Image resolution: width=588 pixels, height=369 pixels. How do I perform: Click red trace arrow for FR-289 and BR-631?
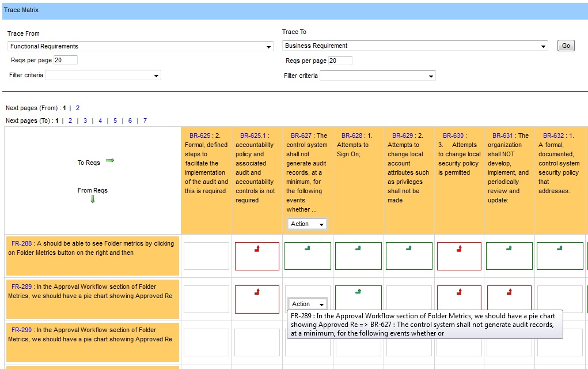click(x=509, y=292)
